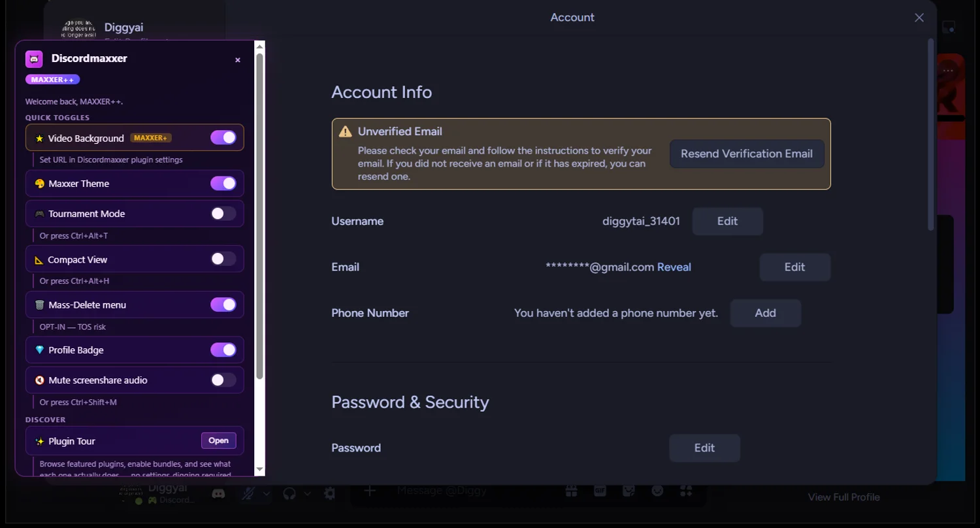Click 'Set URL in Discordmaxxer plugin settings' hint

click(111, 160)
